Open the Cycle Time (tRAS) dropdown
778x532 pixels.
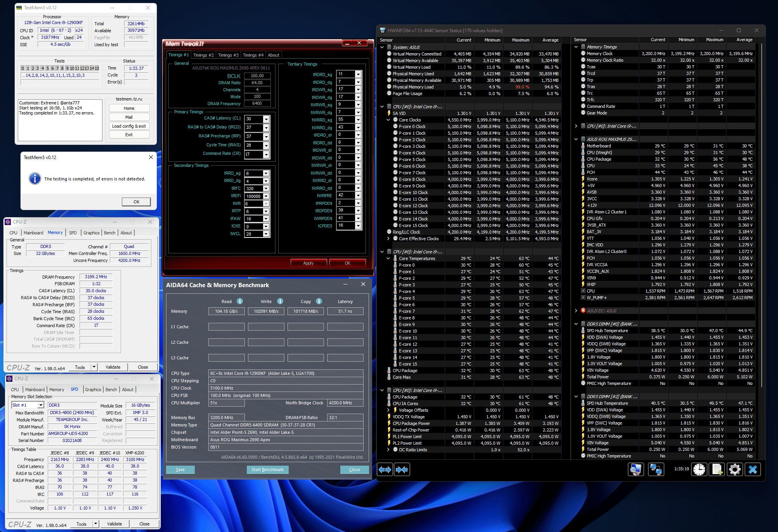(x=266, y=146)
